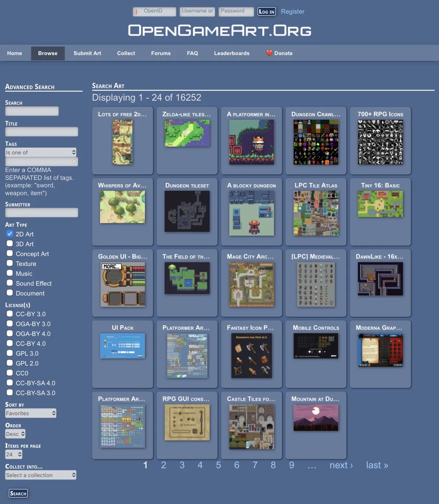Tick the Texture art type

[10, 263]
